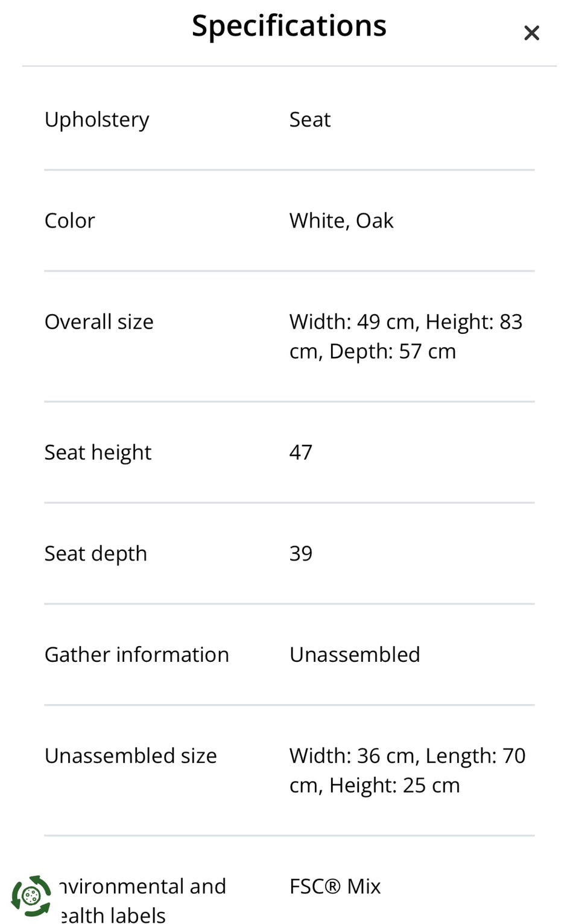The height and width of the screenshot is (924, 579).
Task: Close the Specifications panel
Action: coord(531,33)
